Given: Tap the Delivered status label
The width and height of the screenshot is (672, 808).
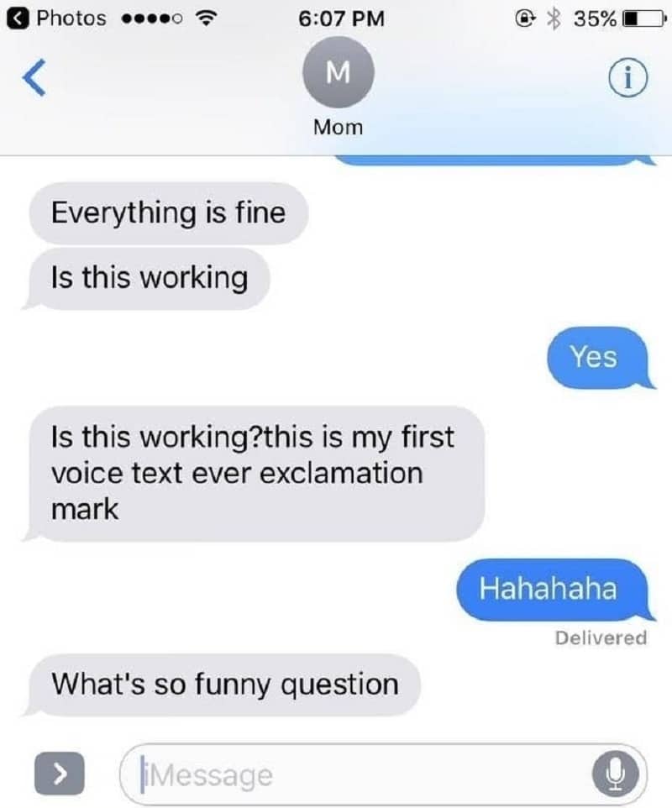Looking at the screenshot, I should [601, 638].
